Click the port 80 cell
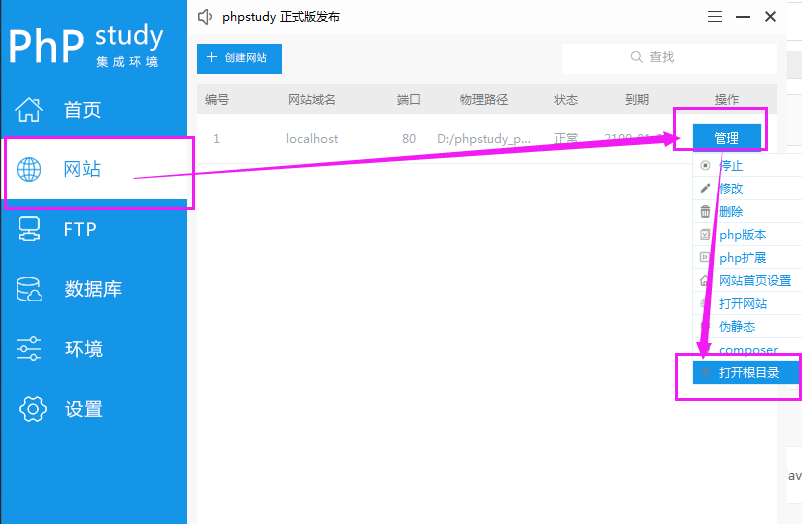This screenshot has width=802, height=524. pos(409,139)
